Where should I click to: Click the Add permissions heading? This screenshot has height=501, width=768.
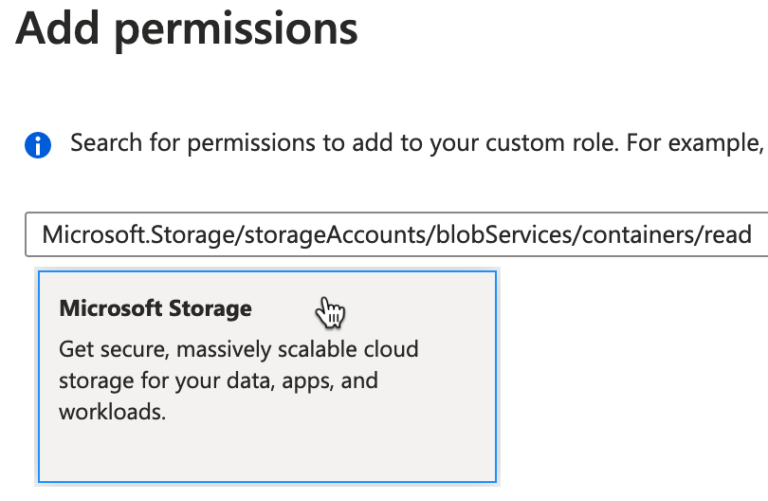186,28
